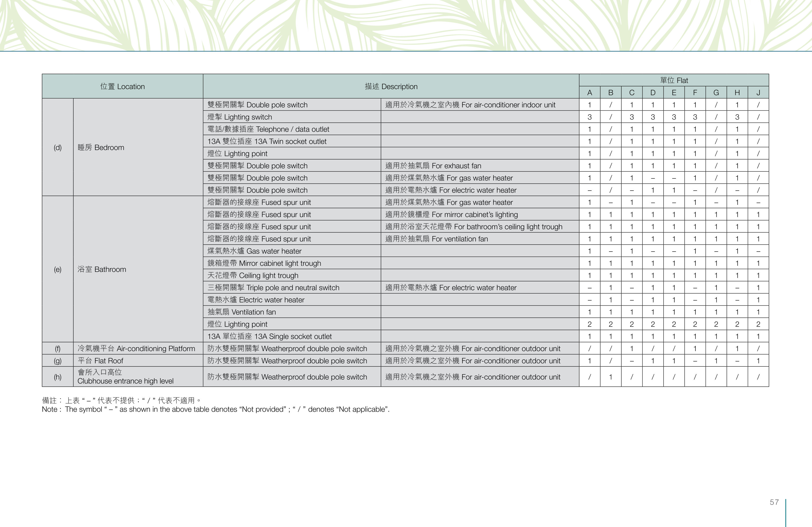Image resolution: width=812 pixels, height=527 pixels.
Task: Select the 睡房 Bedroom location cell
Action: tap(138, 147)
